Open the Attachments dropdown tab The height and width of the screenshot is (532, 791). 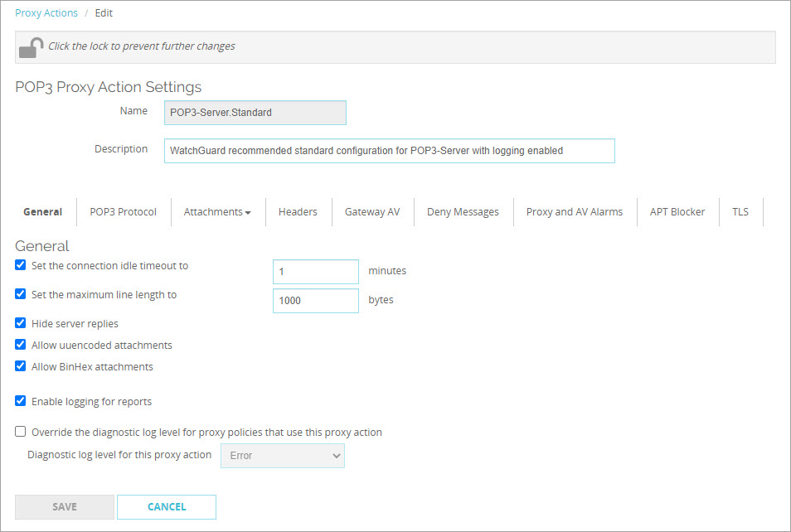[x=217, y=212]
